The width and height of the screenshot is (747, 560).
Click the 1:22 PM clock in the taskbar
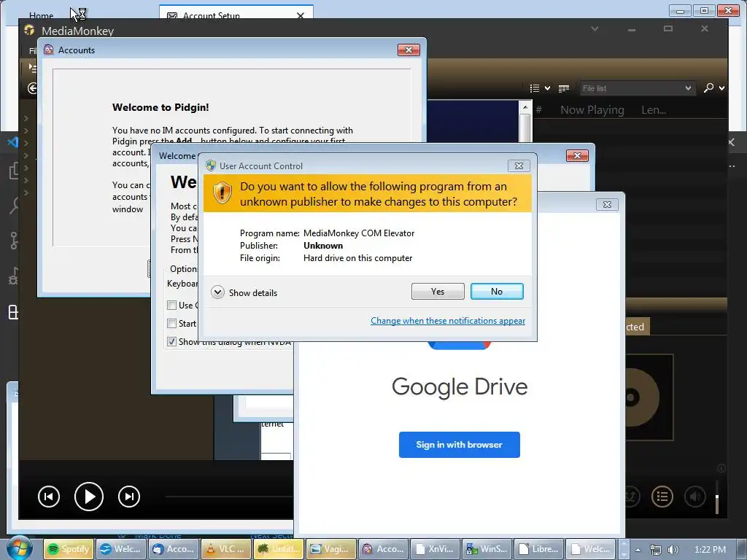tap(710, 550)
